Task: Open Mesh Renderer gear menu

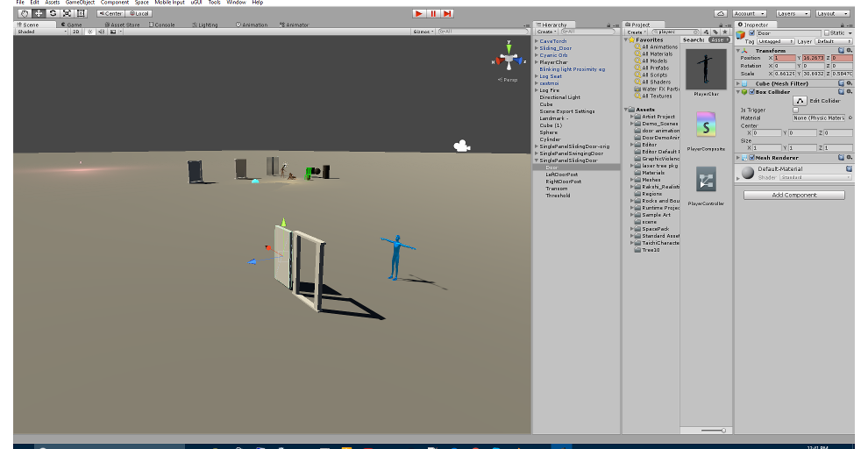Action: [x=850, y=158]
